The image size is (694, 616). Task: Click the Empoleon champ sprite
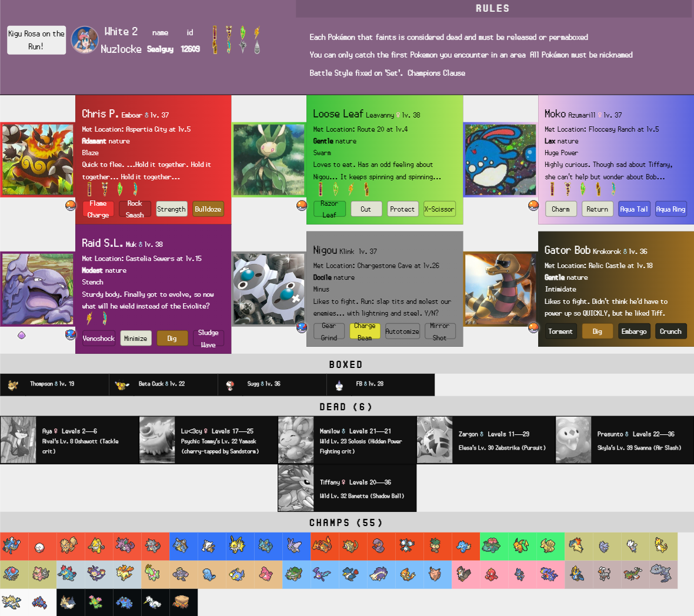pos(577,573)
